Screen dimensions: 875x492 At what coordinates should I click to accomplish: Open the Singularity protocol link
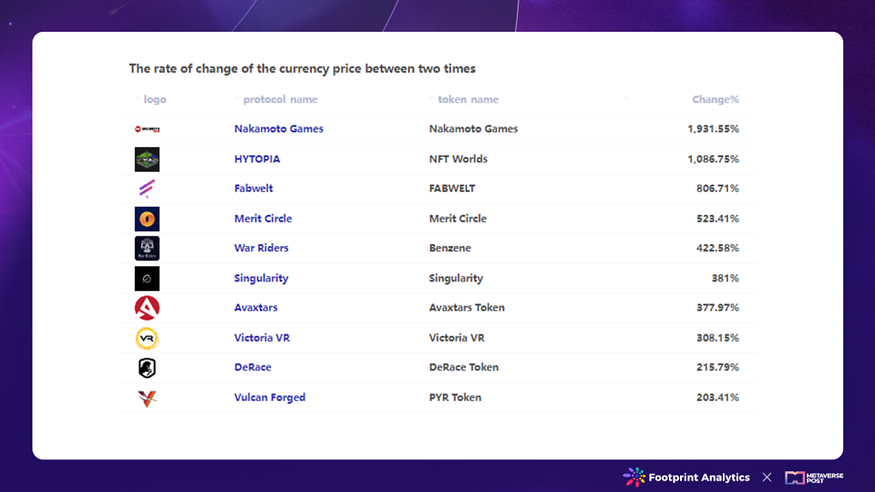coord(261,278)
